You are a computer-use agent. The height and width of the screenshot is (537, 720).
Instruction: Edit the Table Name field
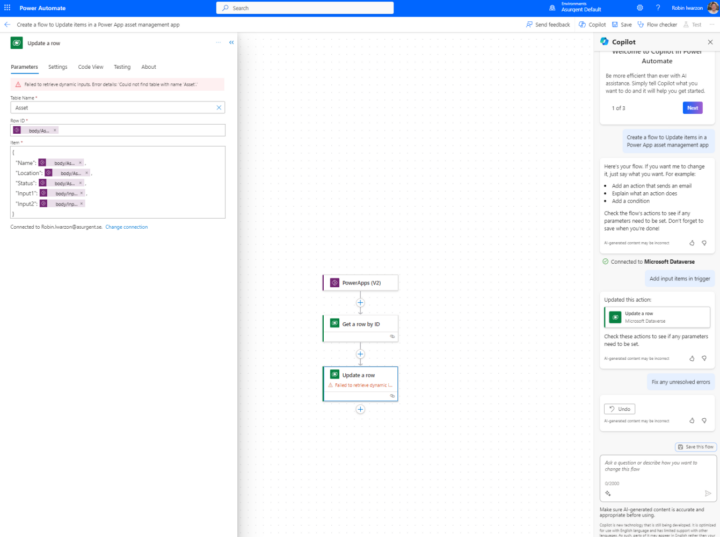(x=118, y=107)
